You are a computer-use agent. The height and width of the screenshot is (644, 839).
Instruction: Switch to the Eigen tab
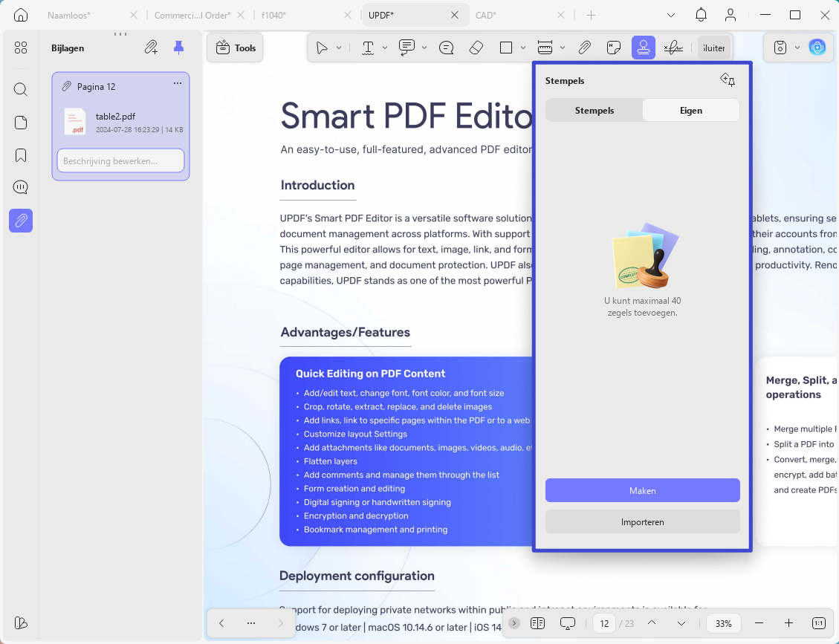[691, 111]
